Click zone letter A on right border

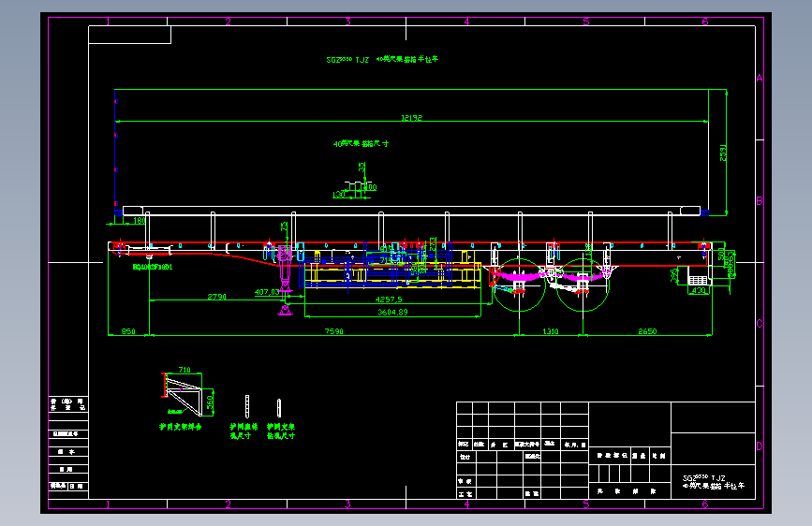[760, 79]
